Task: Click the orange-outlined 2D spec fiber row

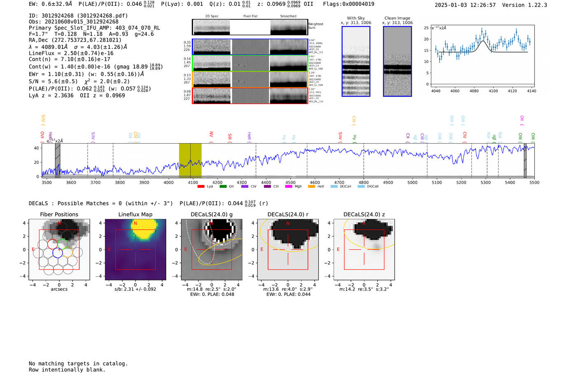Action: click(x=250, y=79)
